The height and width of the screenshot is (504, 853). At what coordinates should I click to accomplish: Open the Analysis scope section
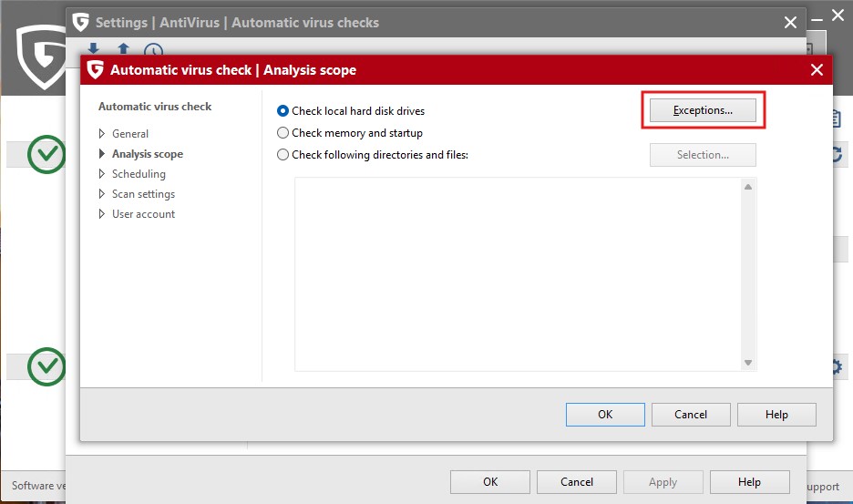click(x=148, y=154)
